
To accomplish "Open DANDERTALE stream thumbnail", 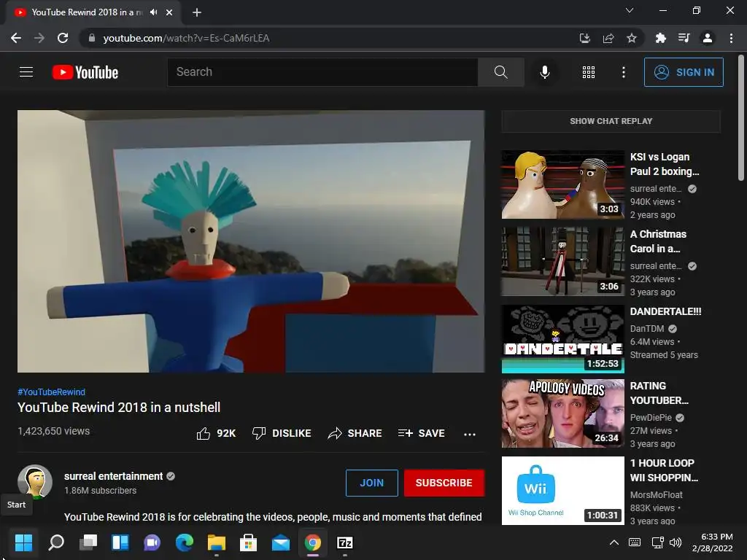I will point(562,339).
